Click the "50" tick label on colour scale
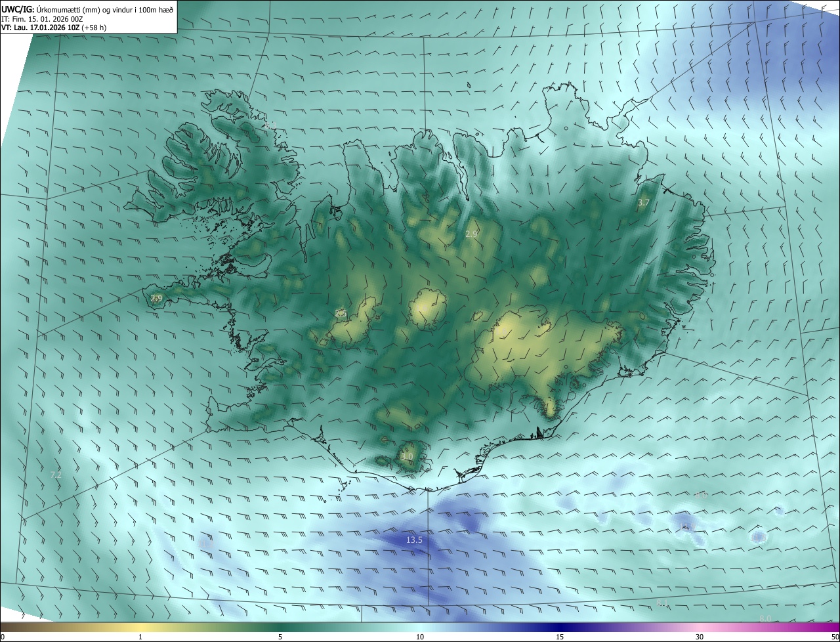Screen dimensions: 840x642 (x=835, y=637)
